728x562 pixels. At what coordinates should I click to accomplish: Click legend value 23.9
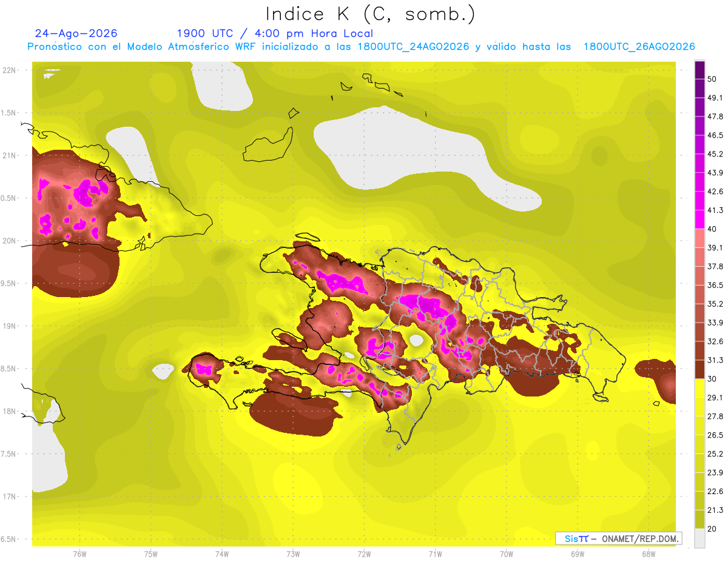[x=715, y=472]
